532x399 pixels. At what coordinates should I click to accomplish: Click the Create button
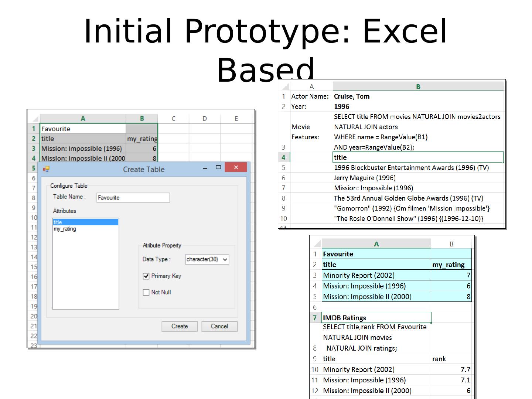click(180, 326)
